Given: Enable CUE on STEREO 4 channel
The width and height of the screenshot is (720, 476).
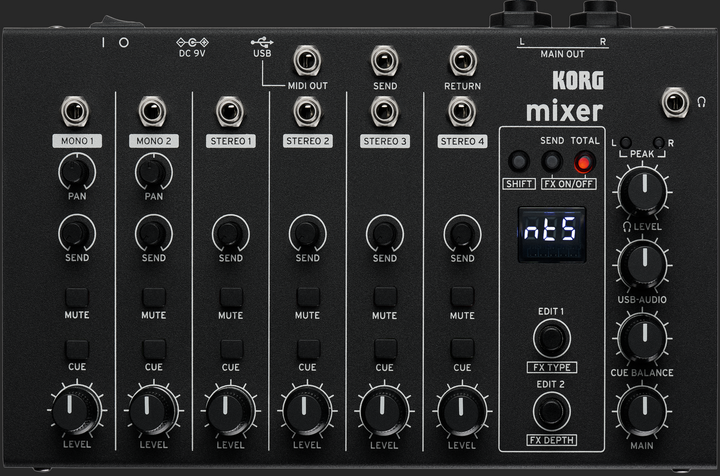Looking at the screenshot, I should click(x=462, y=349).
